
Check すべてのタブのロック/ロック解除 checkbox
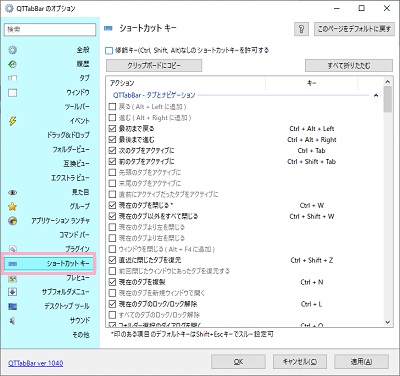[x=112, y=315]
